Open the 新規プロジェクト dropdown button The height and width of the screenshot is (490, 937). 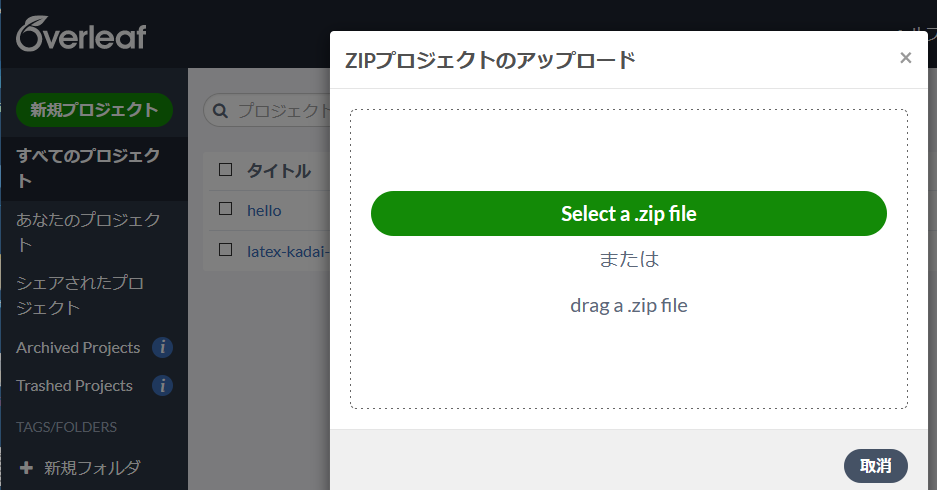[94, 110]
